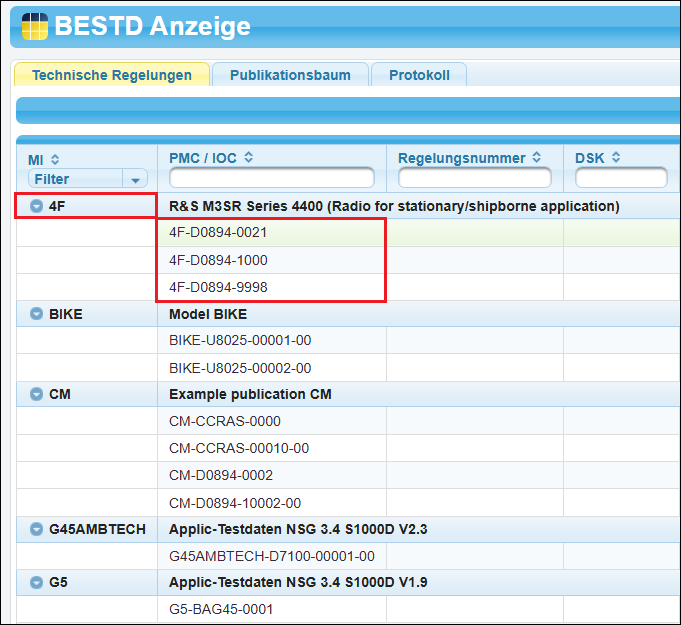The width and height of the screenshot is (681, 625).
Task: Open the MI Filter dropdown
Action: 88,179
